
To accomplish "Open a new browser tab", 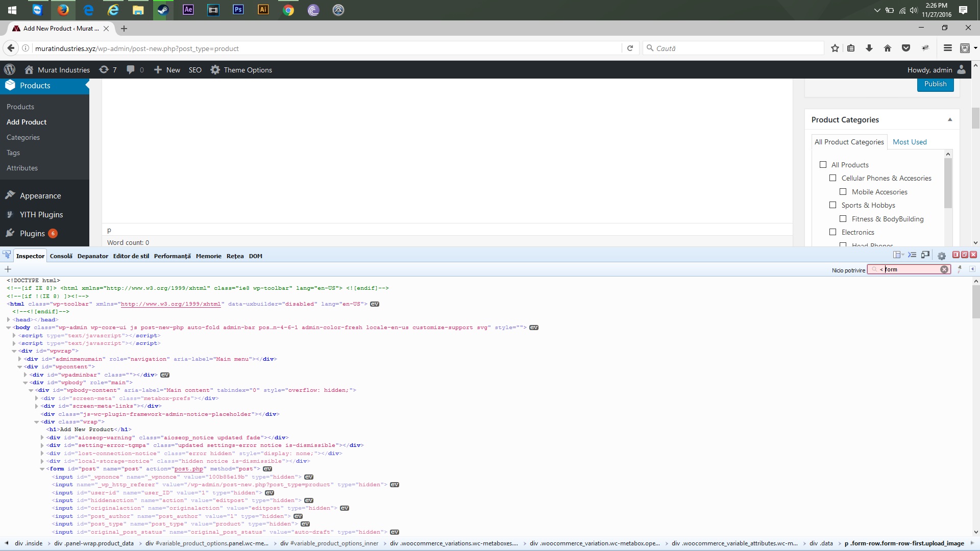I will point(124,29).
